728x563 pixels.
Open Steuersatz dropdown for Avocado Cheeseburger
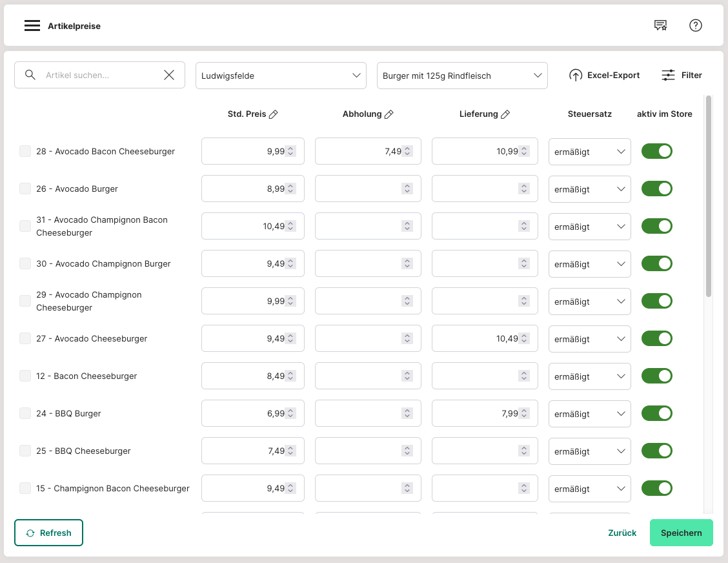pyautogui.click(x=589, y=339)
